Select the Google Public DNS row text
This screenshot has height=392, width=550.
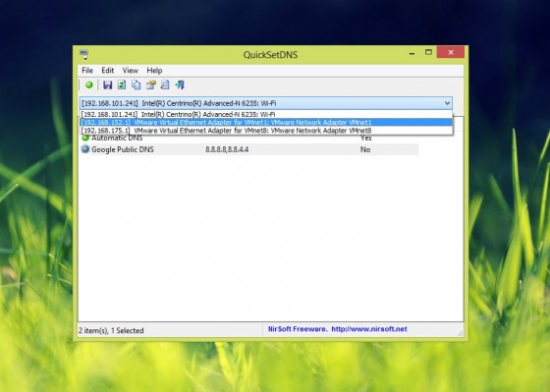123,149
